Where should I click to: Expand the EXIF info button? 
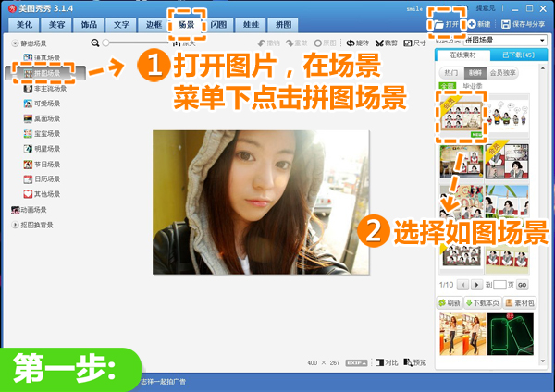coord(356,363)
